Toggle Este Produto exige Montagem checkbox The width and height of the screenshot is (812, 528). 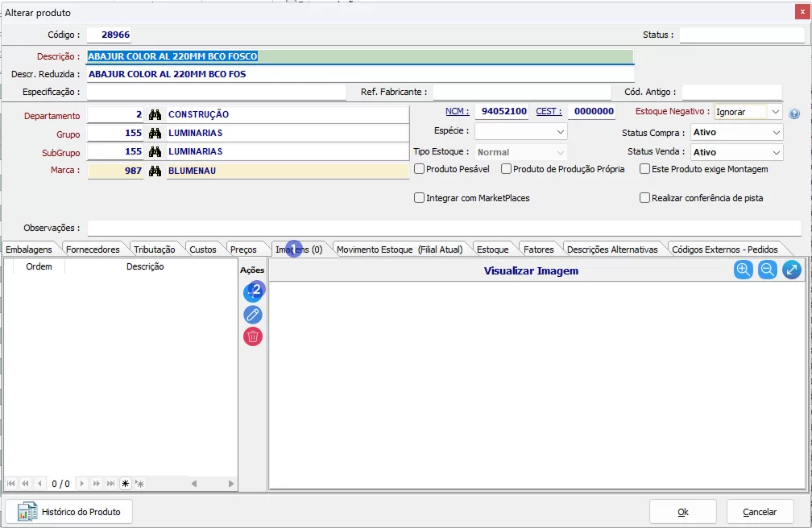[x=644, y=169]
